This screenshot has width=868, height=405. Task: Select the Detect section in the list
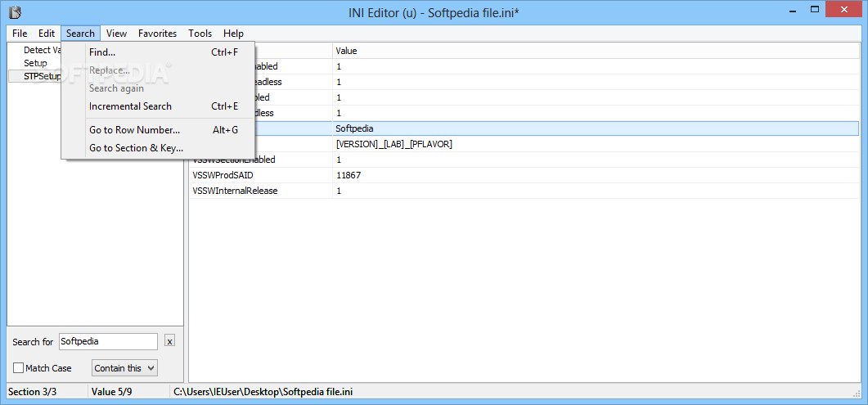click(42, 50)
